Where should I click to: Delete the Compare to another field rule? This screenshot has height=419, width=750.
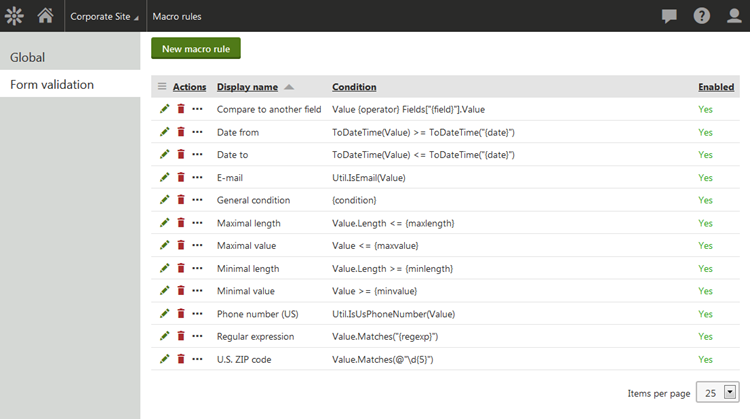click(x=181, y=109)
